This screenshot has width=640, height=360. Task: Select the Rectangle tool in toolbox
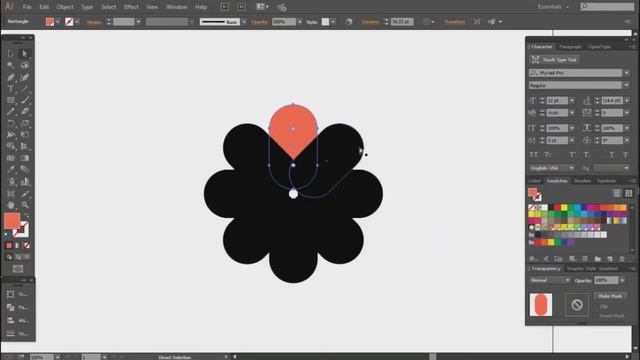pos(11,100)
